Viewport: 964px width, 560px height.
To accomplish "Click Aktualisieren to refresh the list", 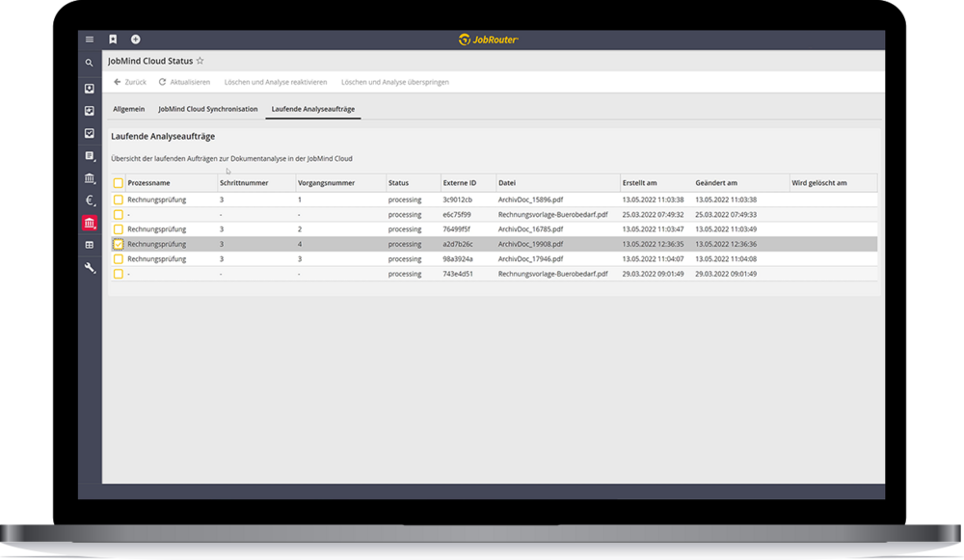I will pyautogui.click(x=184, y=82).
